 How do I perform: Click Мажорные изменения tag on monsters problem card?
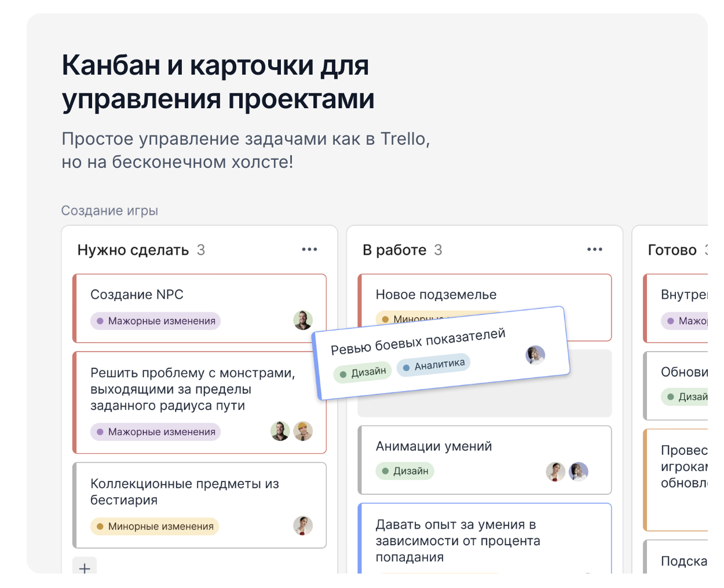(x=155, y=432)
